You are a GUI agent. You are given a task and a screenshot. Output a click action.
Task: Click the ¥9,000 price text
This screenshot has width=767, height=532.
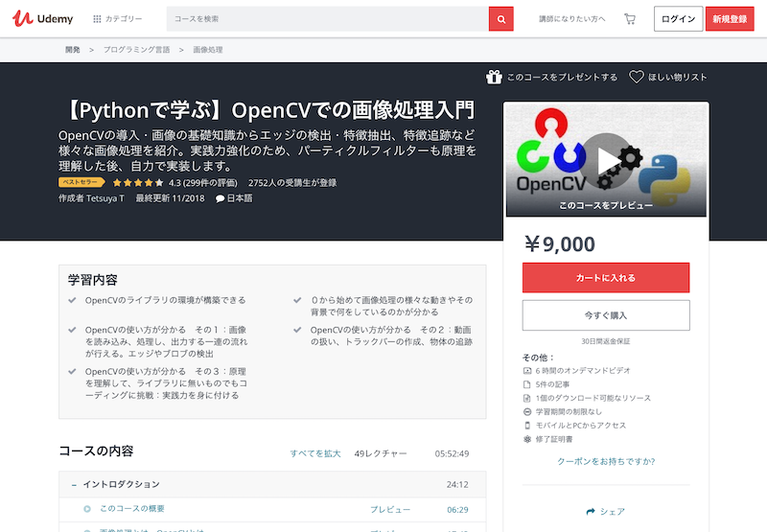560,244
